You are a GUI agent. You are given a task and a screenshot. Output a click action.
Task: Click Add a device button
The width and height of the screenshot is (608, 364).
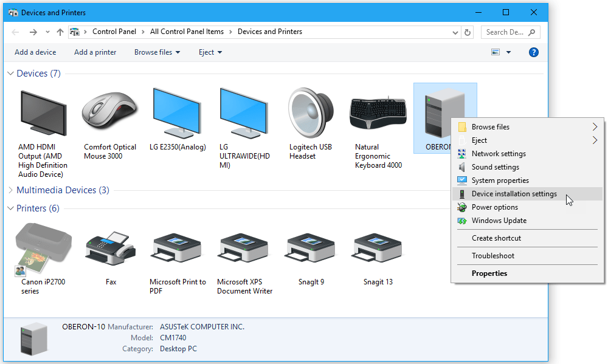tap(35, 52)
